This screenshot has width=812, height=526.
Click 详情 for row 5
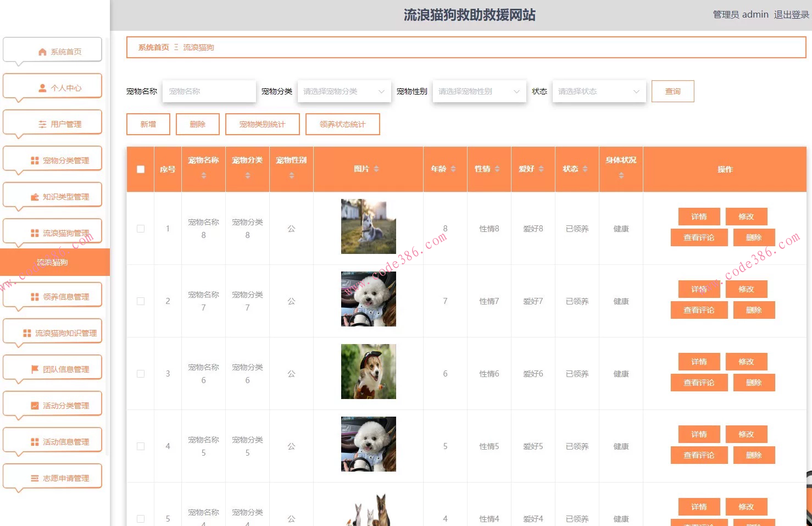(699, 507)
